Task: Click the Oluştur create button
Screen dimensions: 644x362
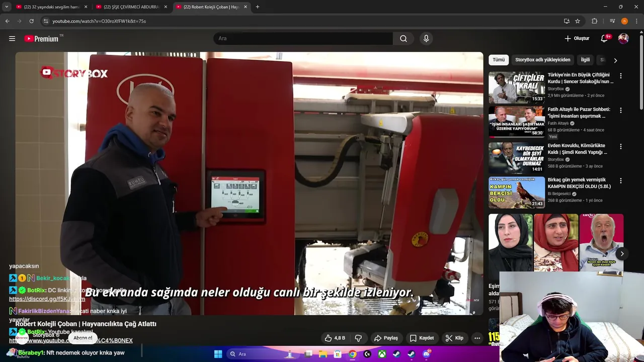Action: pyautogui.click(x=577, y=39)
